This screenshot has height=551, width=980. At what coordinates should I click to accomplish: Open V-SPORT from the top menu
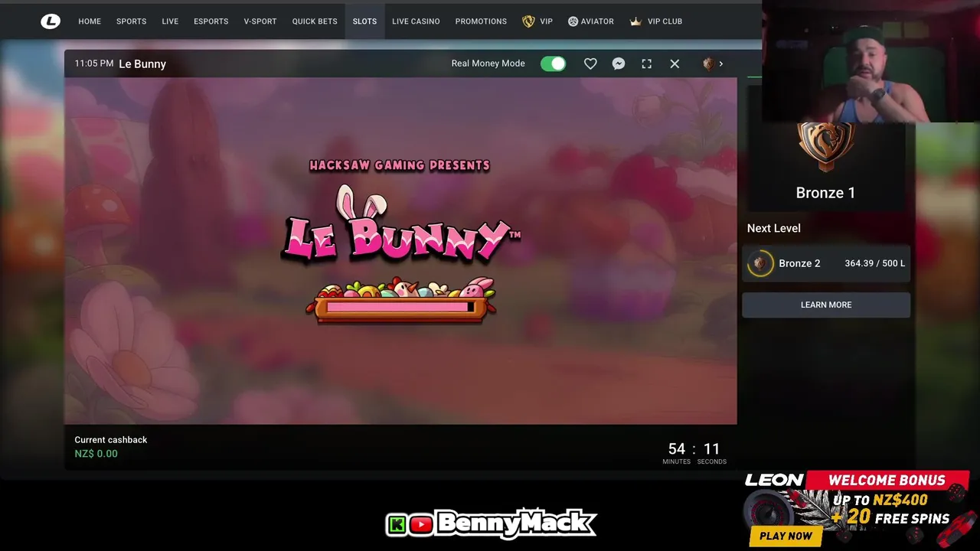coord(260,21)
